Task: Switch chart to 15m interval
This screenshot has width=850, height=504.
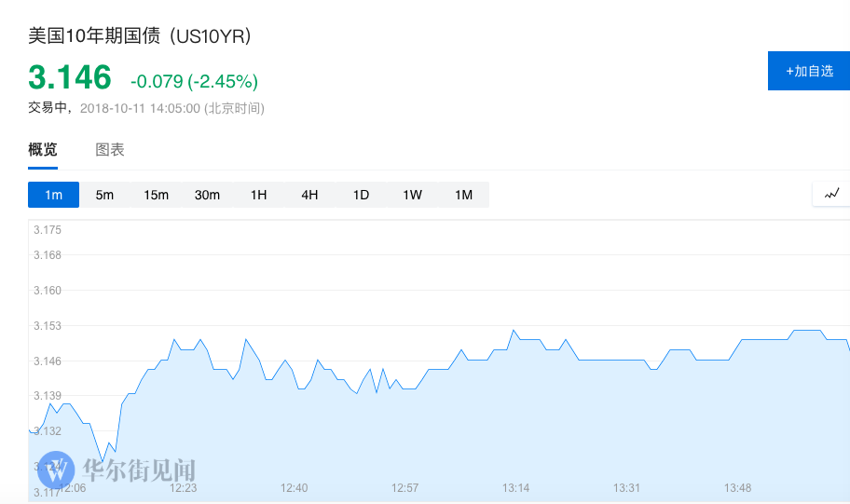Action: (x=156, y=195)
